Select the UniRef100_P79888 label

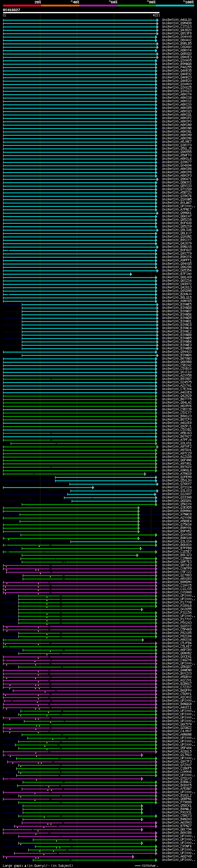(177, 802)
